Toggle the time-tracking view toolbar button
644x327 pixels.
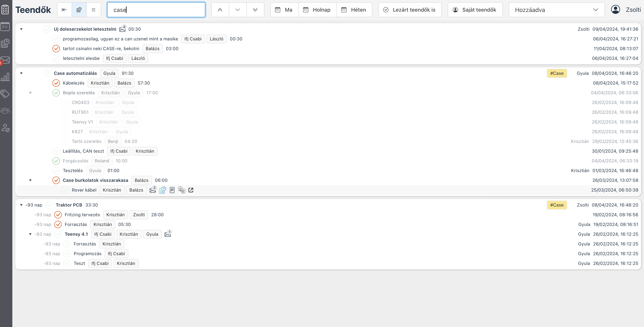coord(79,10)
